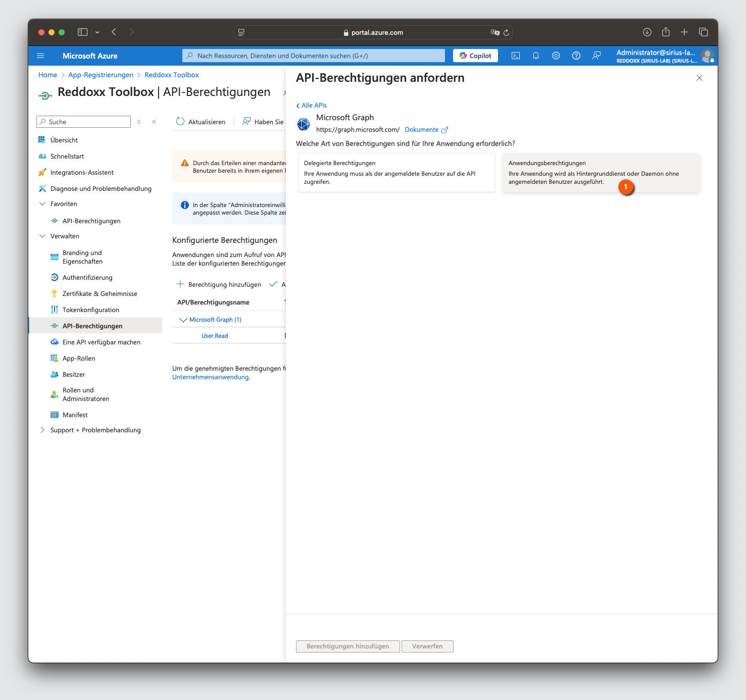Open Tokenkonfiguration
The image size is (746, 700).
click(91, 310)
